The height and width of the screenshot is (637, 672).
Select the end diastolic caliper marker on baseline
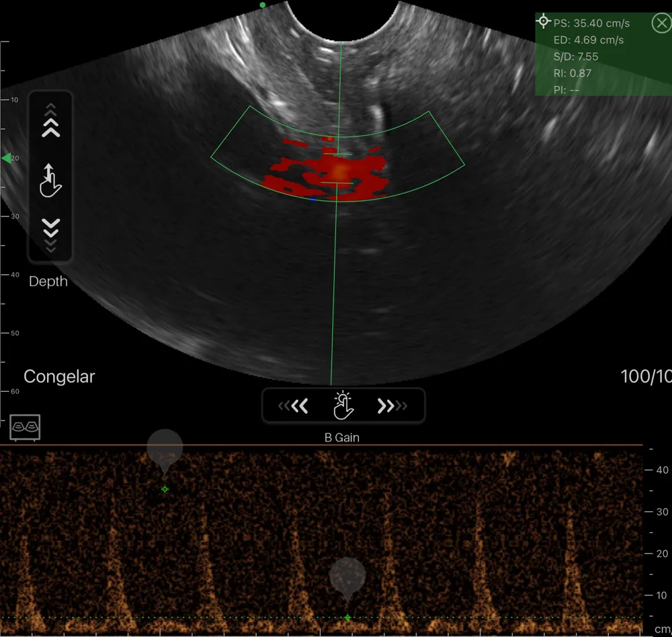[x=347, y=618]
